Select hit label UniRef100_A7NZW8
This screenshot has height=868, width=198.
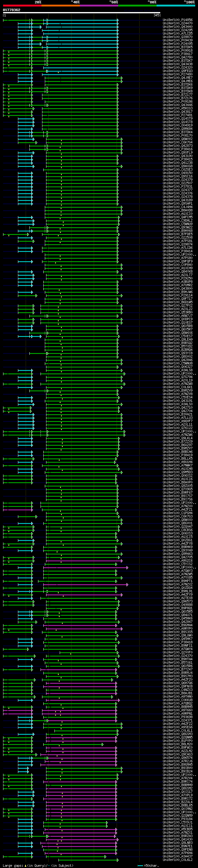[x=178, y=384]
